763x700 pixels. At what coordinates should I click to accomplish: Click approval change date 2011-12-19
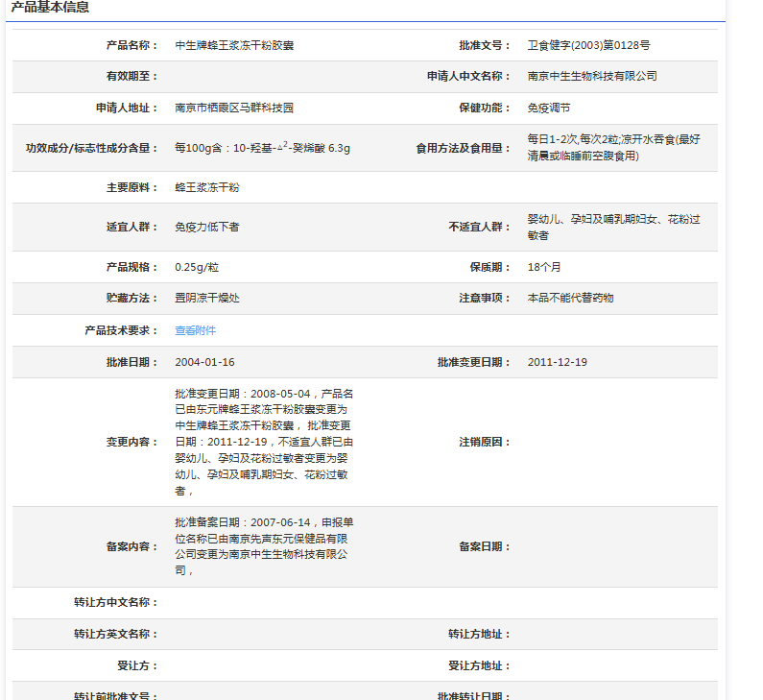point(558,362)
